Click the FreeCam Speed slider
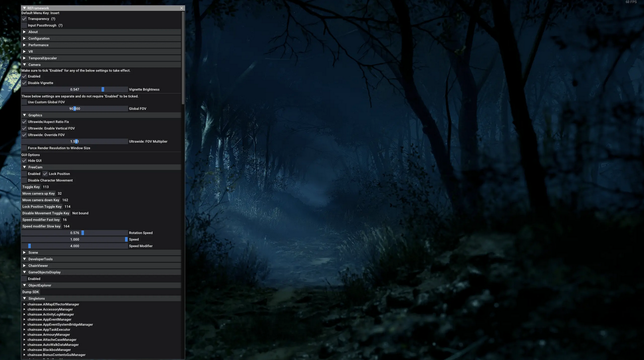Screen dimensions: 644x360 tap(75, 239)
